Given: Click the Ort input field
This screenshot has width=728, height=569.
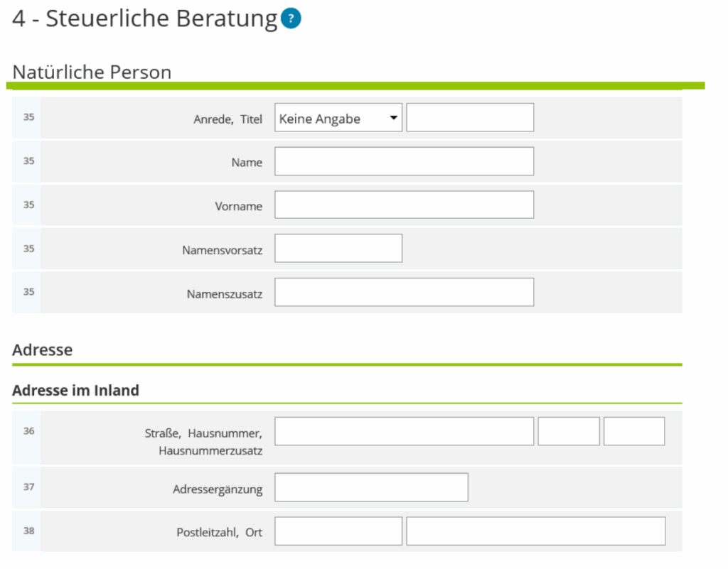Looking at the screenshot, I should (536, 531).
